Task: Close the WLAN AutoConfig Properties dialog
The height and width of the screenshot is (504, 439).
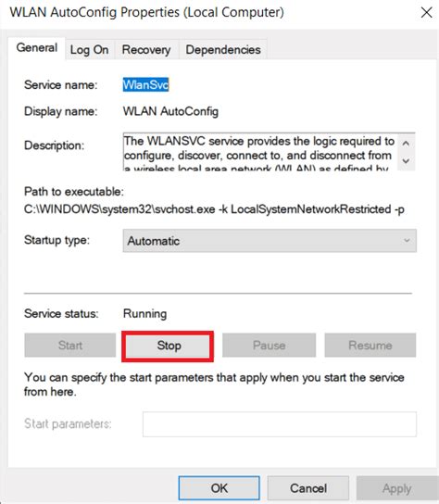Action: point(426,13)
